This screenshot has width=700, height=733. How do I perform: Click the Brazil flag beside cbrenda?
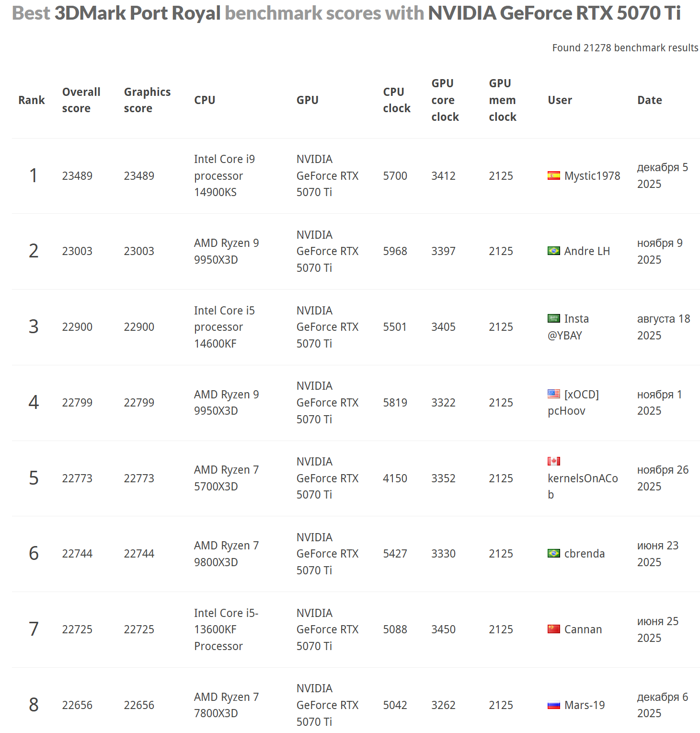point(553,553)
